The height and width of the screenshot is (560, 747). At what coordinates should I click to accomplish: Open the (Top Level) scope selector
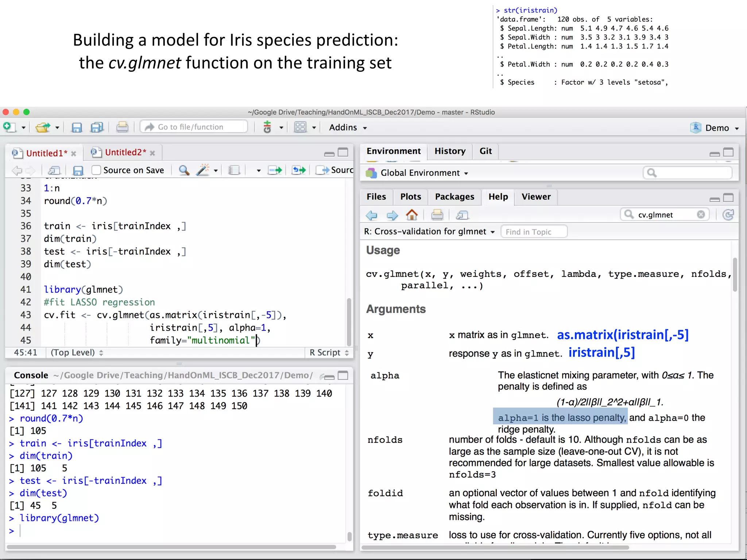[x=77, y=353]
